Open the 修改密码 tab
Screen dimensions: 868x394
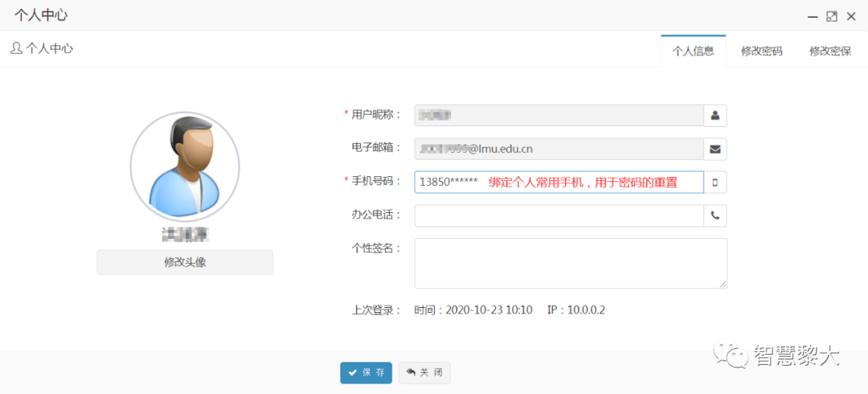click(761, 51)
